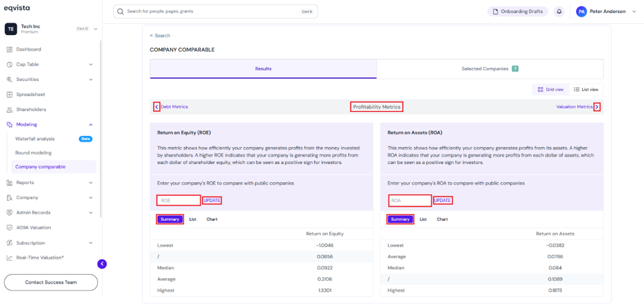
Task: Click the search magnifier icon
Action: [120, 12]
